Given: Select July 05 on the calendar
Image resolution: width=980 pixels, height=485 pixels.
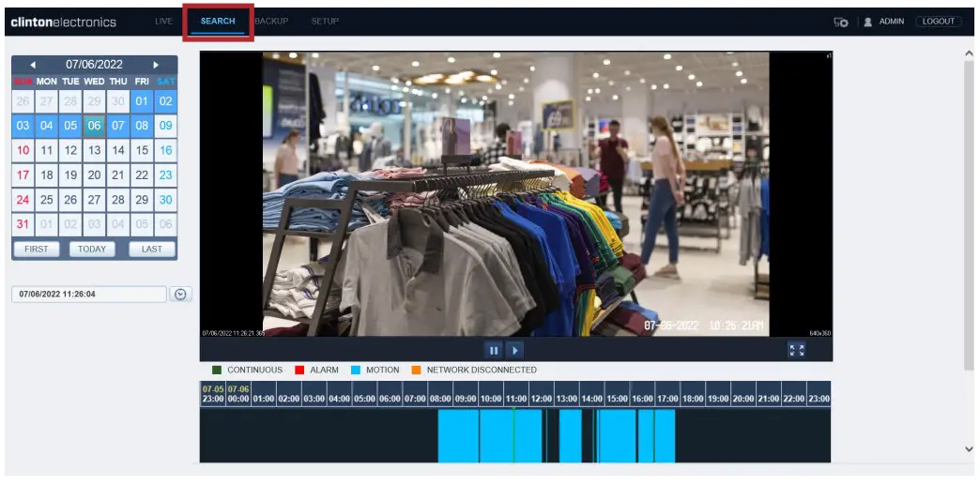Looking at the screenshot, I should click(x=70, y=126).
